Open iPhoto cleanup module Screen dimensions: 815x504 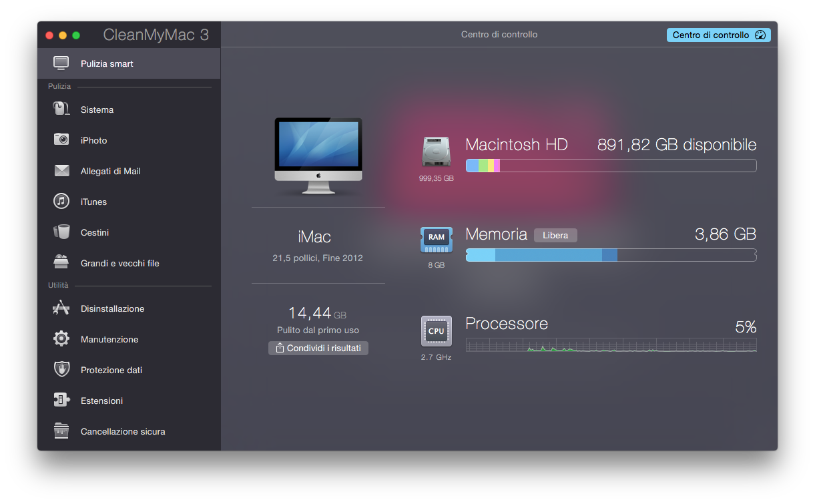click(x=129, y=140)
